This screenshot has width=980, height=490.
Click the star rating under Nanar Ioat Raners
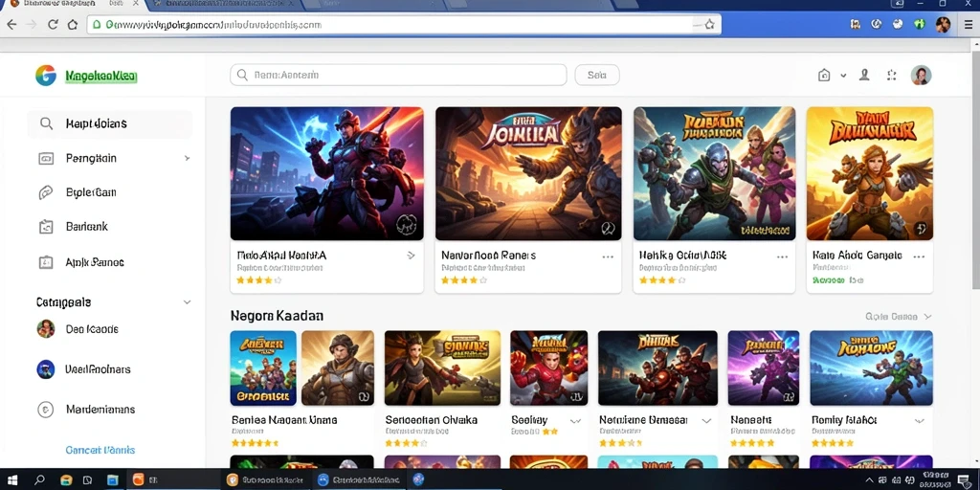464,280
